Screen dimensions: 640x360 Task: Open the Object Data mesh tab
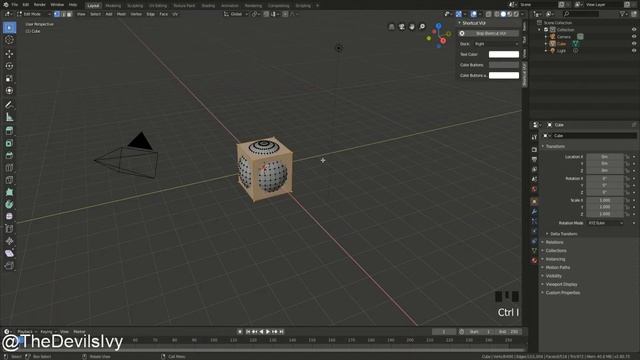(534, 251)
